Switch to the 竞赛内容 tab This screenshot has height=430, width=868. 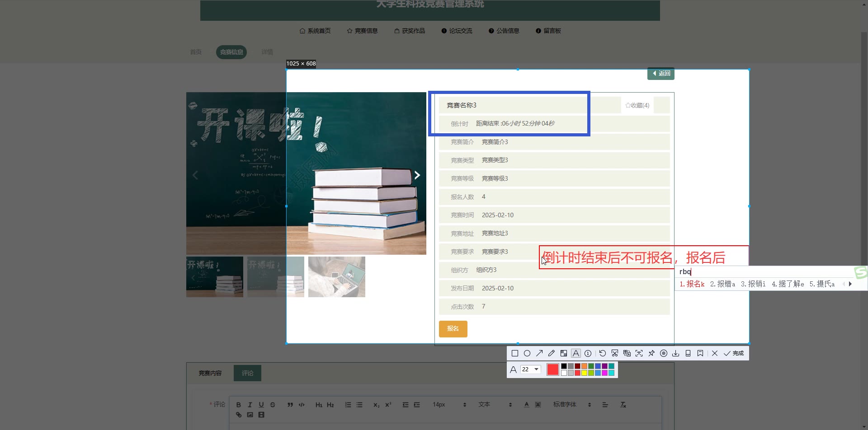click(x=210, y=373)
